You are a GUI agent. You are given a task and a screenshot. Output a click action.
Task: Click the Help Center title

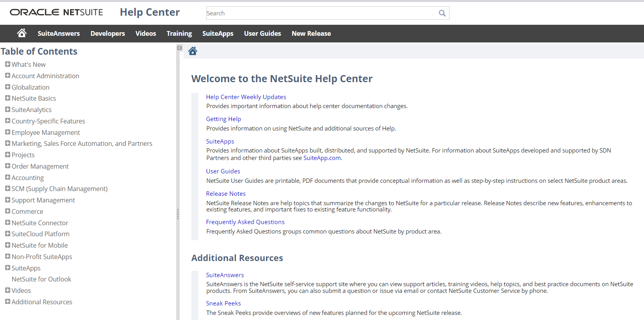tap(150, 12)
